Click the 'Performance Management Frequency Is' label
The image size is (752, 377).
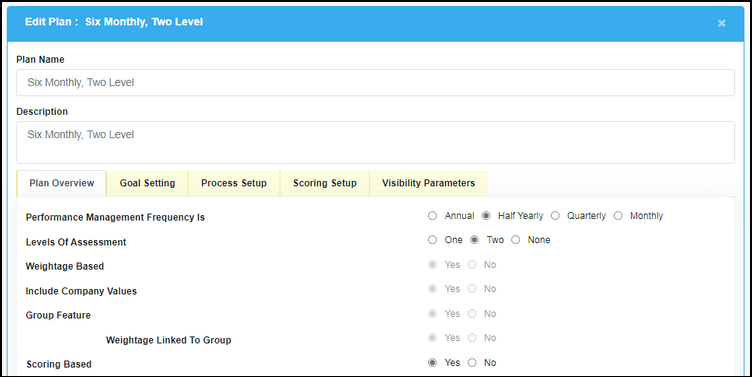pyautogui.click(x=115, y=217)
